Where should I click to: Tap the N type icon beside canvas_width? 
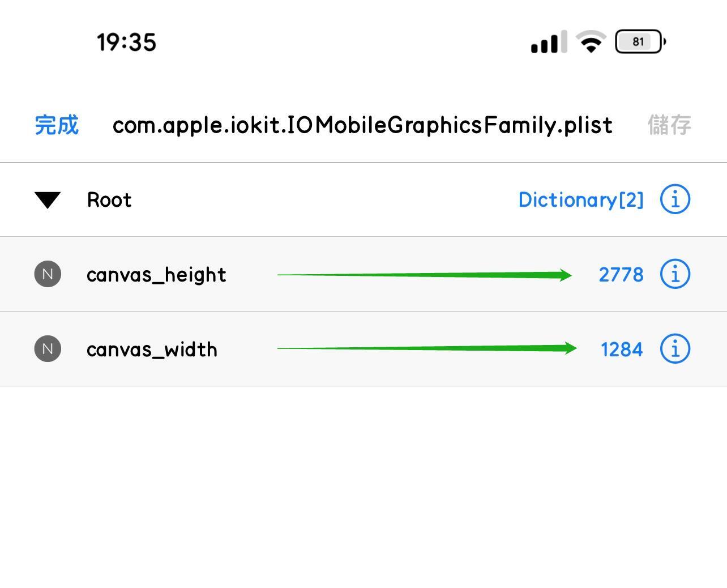(x=48, y=349)
